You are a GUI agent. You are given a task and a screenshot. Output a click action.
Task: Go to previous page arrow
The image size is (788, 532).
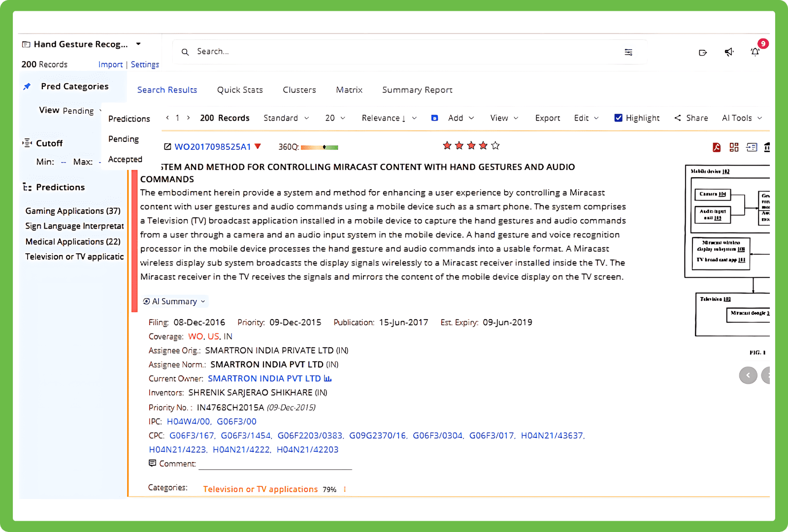(x=167, y=118)
